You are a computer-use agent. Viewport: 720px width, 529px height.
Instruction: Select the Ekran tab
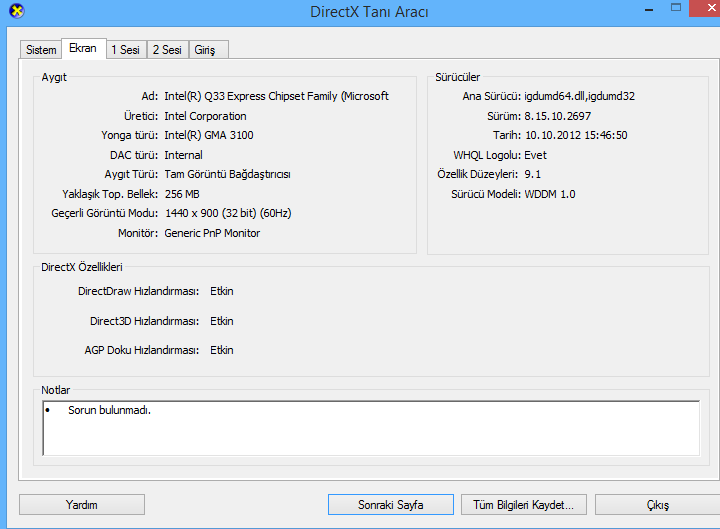tap(83, 48)
